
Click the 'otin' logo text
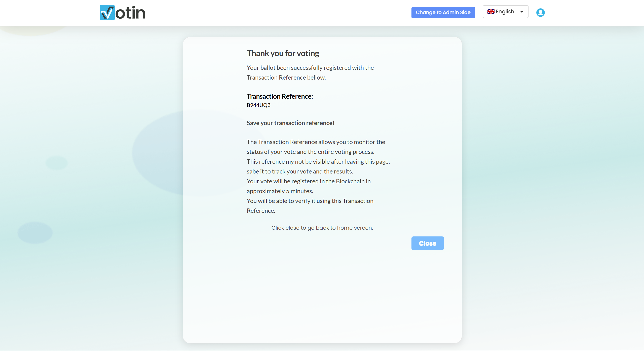[x=130, y=13]
